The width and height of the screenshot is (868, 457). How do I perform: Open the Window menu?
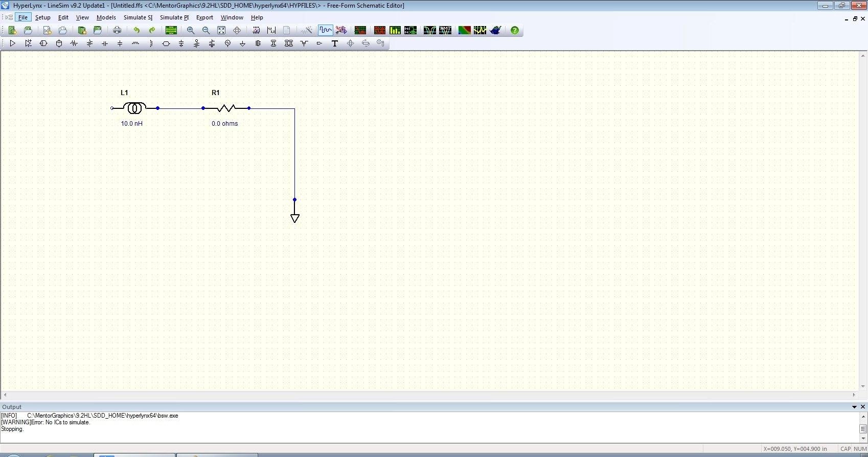tap(232, 17)
